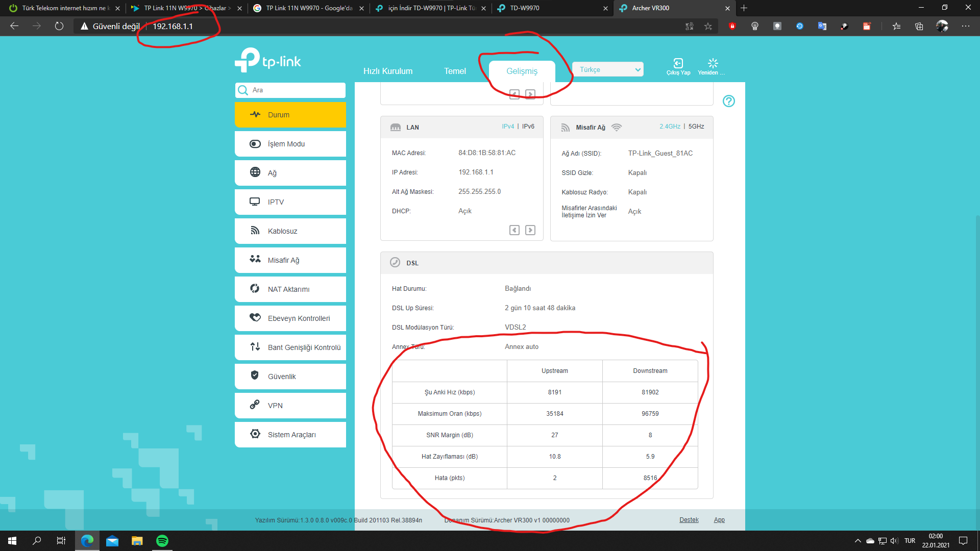Switch Misafir Ağ panel to 5GHz
The image size is (980, 551).
(x=696, y=127)
